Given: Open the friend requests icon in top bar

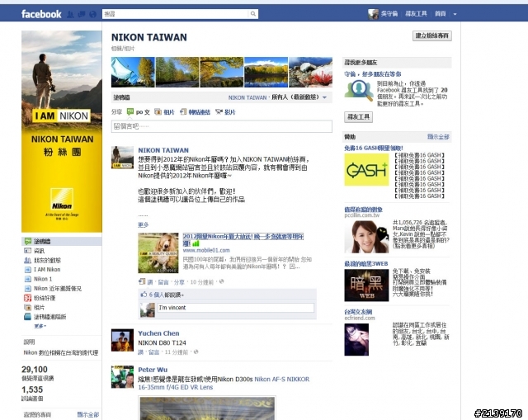Looking at the screenshot, I should 70,14.
